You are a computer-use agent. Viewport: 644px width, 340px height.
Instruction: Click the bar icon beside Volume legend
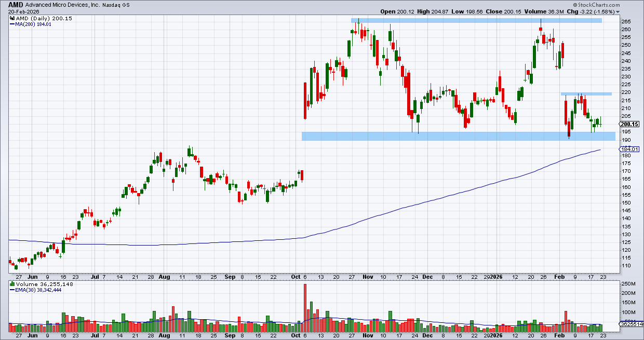tap(12, 284)
